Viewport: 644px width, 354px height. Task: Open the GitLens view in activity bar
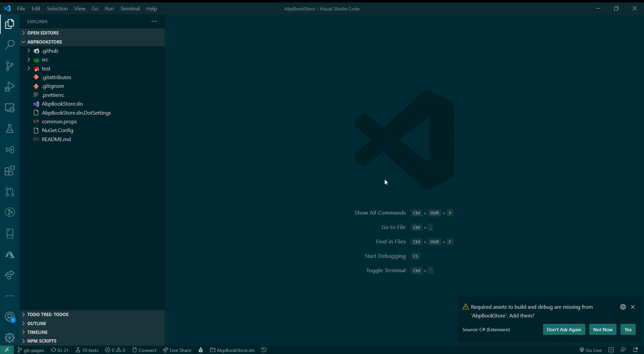(10, 212)
